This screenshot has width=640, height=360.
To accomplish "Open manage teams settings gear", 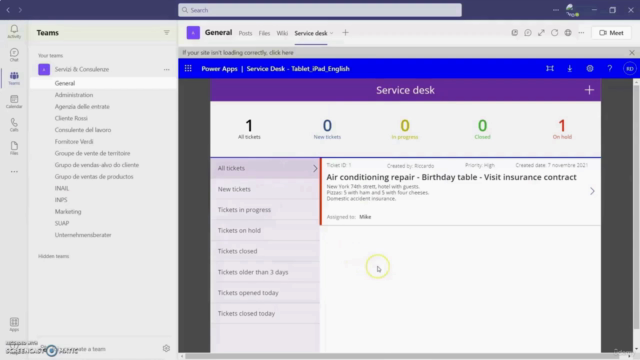I will pos(166,349).
